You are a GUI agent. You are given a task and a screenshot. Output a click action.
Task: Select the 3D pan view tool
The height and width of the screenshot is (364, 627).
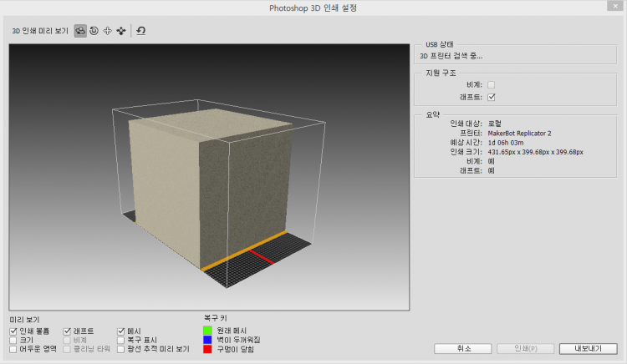107,30
